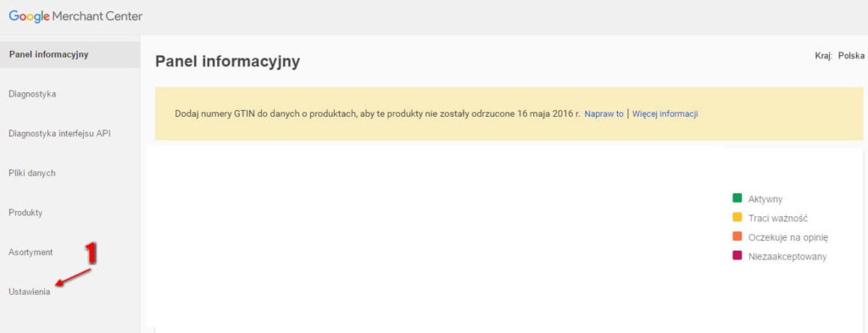Open the Więcej informacji link
This screenshot has height=333, width=868.
point(665,114)
